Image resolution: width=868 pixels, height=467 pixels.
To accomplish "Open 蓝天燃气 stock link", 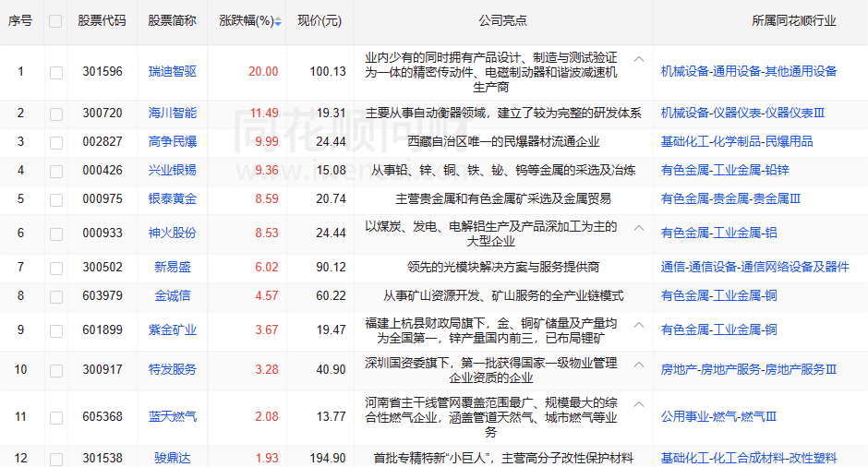I will coord(172,416).
